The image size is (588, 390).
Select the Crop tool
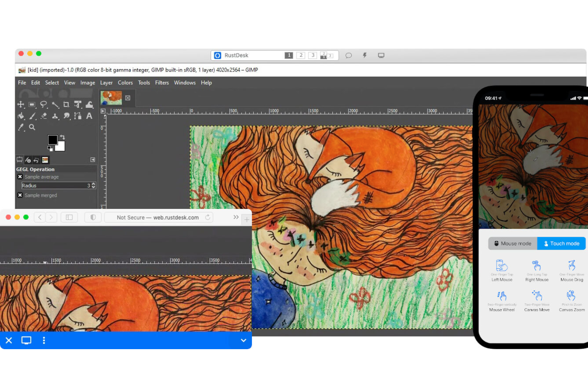(x=66, y=104)
